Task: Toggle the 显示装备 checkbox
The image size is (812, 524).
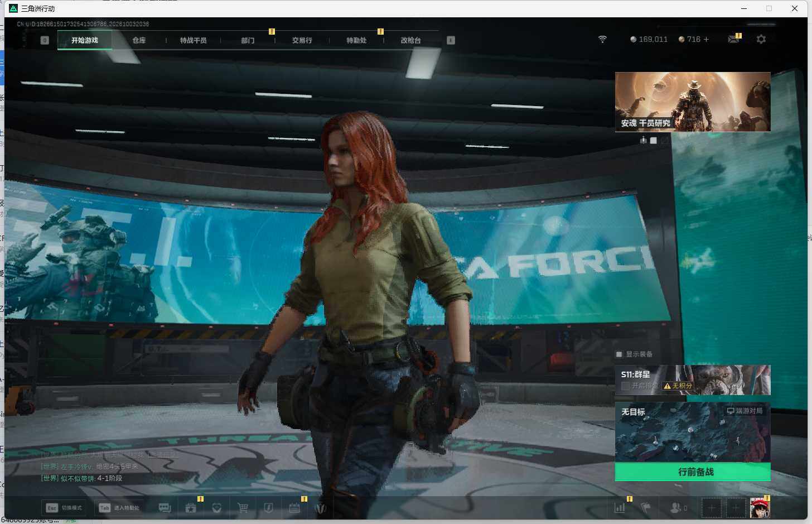Action: coord(618,354)
